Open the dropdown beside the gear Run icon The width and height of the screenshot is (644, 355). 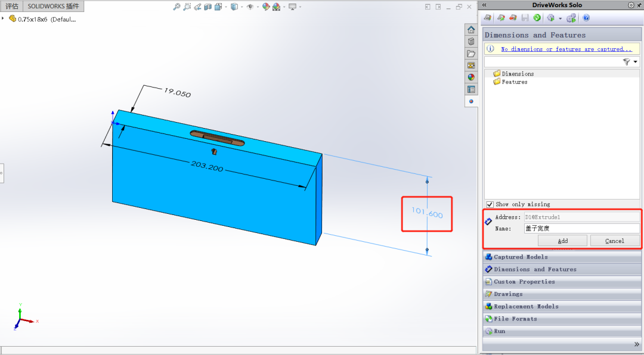(560, 18)
